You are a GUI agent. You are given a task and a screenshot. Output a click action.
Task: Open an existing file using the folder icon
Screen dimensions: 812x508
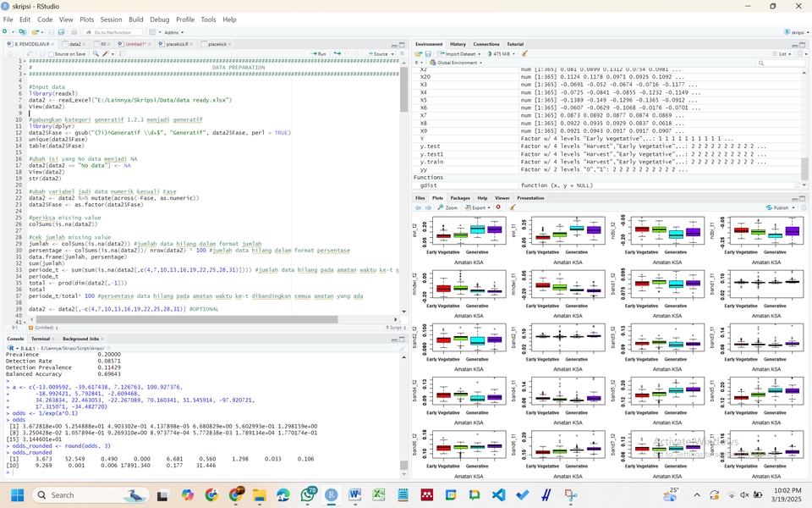(35, 32)
